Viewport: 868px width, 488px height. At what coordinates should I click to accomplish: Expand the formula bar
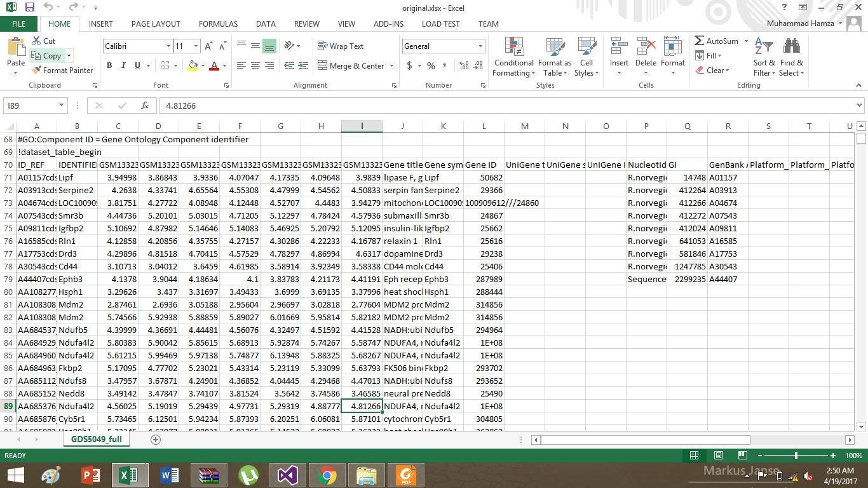[859, 105]
